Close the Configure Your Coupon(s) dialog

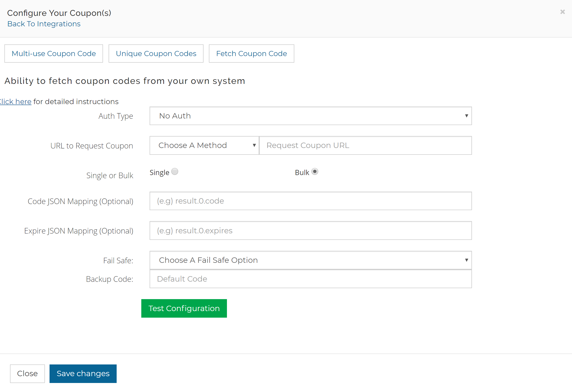(x=562, y=11)
